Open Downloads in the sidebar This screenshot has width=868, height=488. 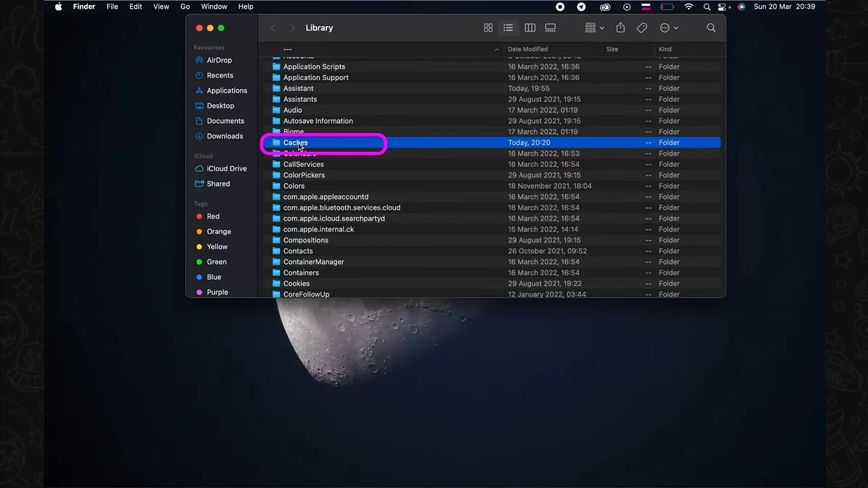pos(224,136)
